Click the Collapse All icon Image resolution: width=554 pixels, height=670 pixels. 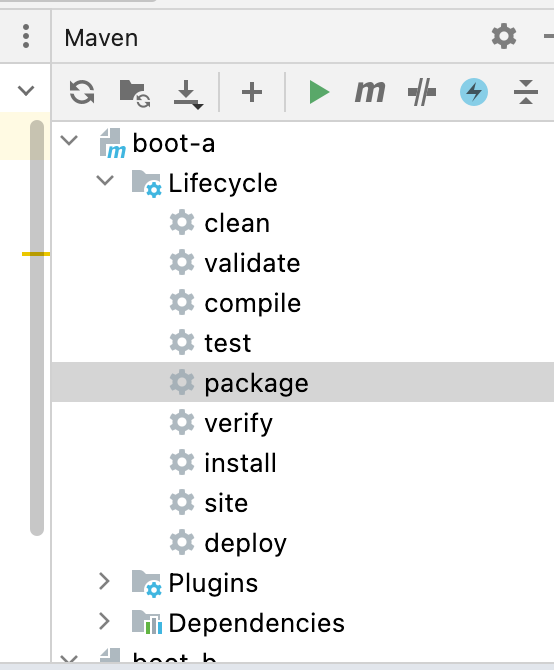526,92
